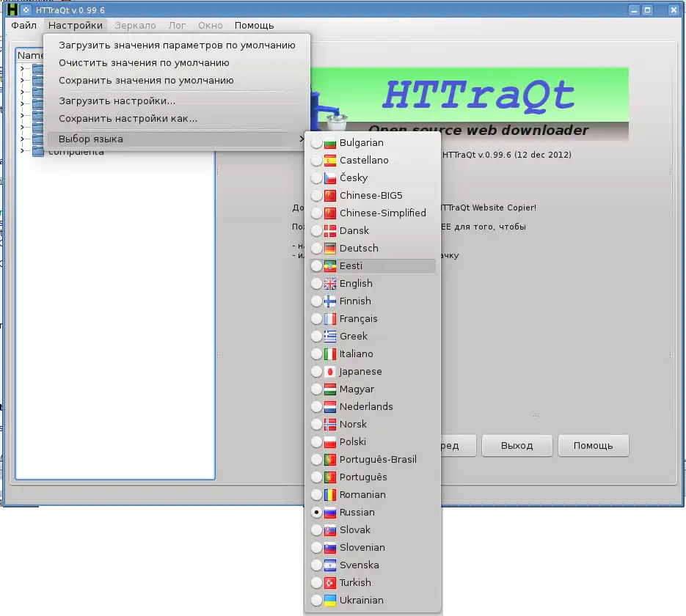Click the Danish flag next to Dansk
This screenshot has width=686, height=616.
(x=330, y=231)
